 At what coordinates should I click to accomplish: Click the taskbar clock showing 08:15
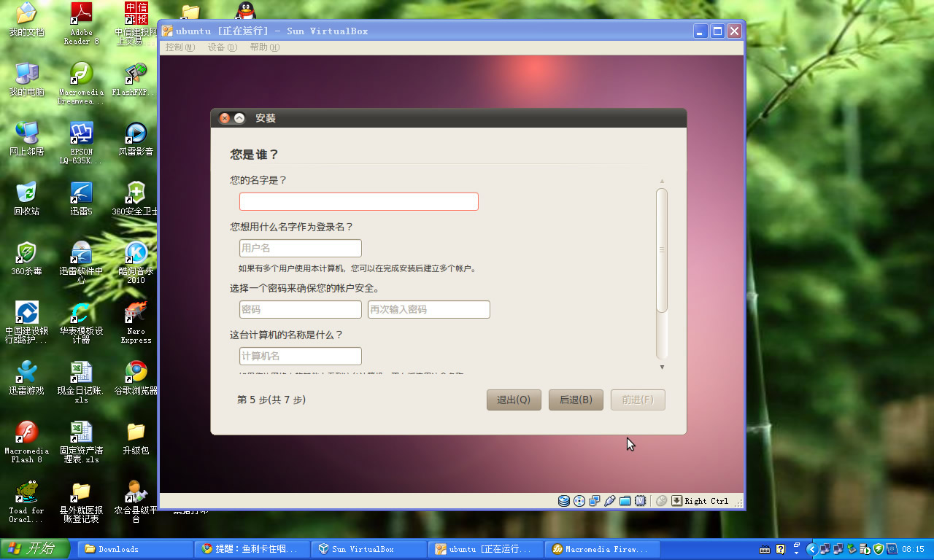coord(914,549)
